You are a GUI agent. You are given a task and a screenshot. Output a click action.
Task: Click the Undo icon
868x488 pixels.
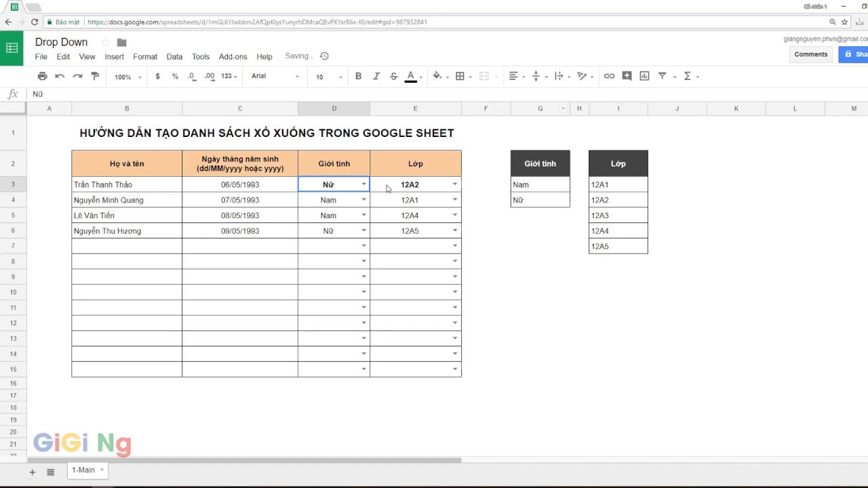tap(60, 77)
